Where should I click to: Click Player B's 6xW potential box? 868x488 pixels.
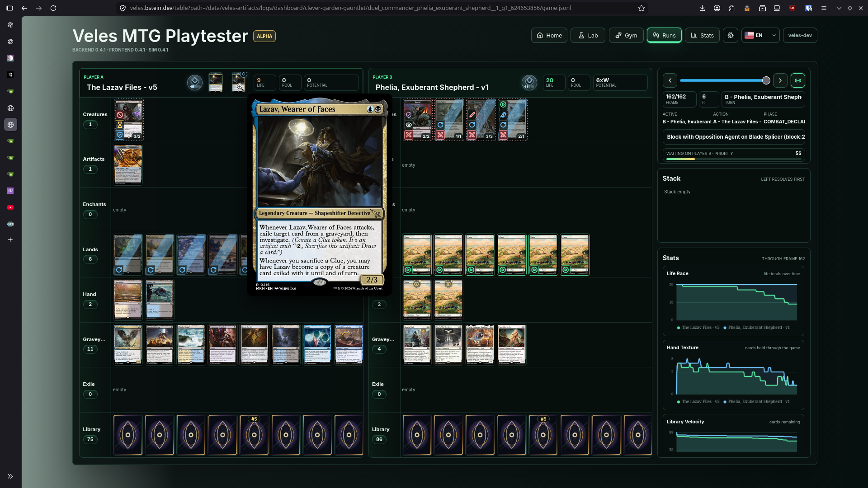pyautogui.click(x=620, y=83)
